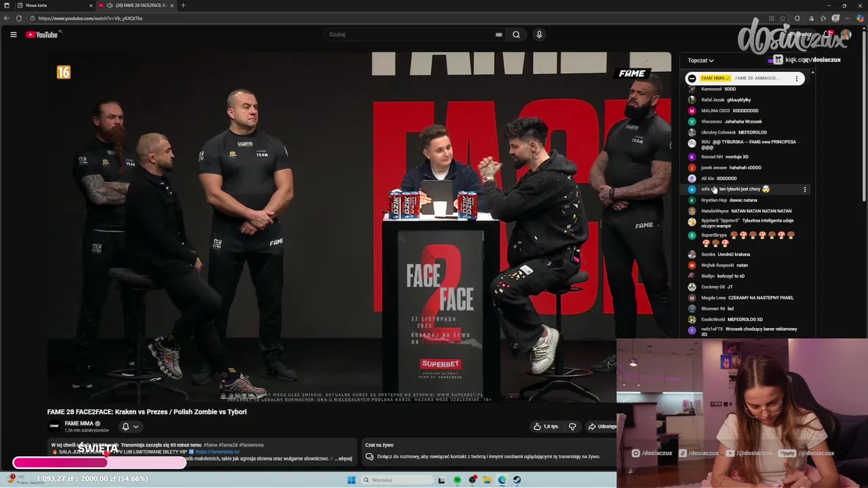
Task: Open Steam from the taskbar
Action: (x=517, y=480)
